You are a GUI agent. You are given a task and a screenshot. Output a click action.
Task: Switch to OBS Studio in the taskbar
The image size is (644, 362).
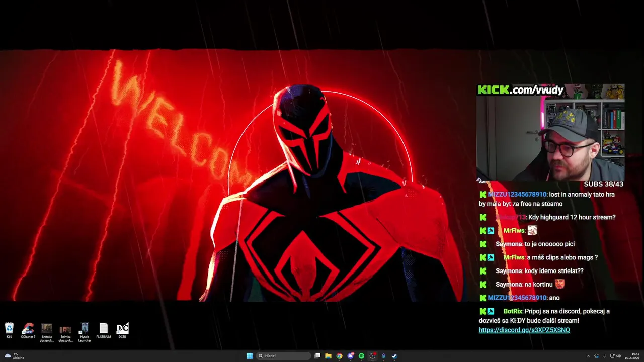pyautogui.click(x=372, y=356)
